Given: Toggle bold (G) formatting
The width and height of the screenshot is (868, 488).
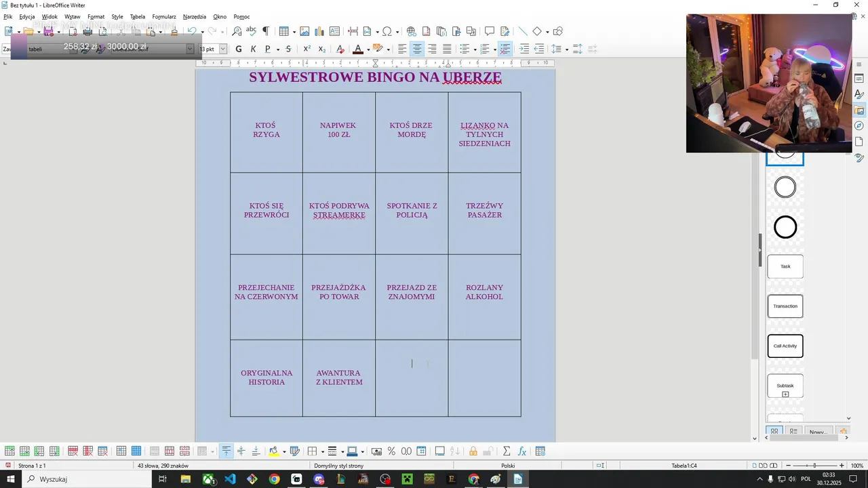Looking at the screenshot, I should [238, 49].
